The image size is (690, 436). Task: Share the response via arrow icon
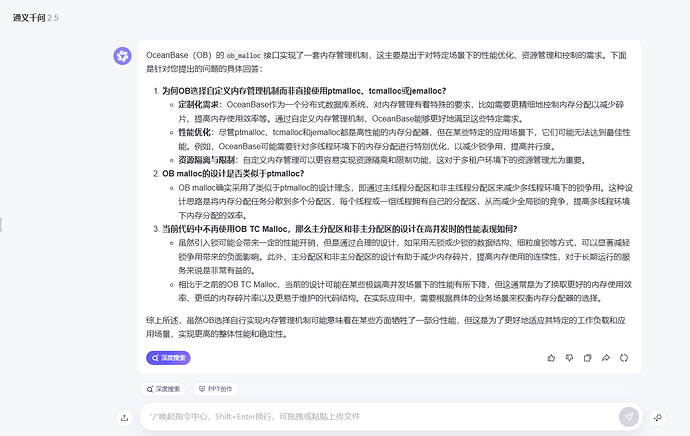(x=606, y=358)
